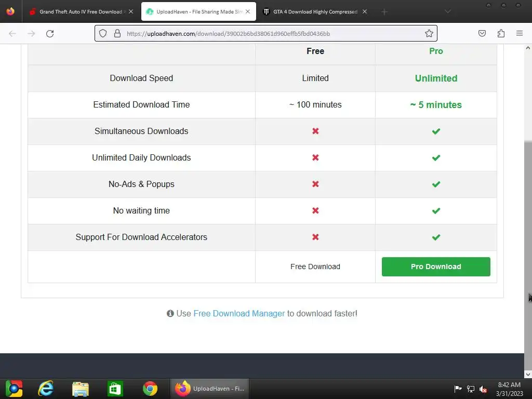This screenshot has height=399, width=532.
Task: Close the Grand Theft Auto IV tab
Action: [x=131, y=11]
